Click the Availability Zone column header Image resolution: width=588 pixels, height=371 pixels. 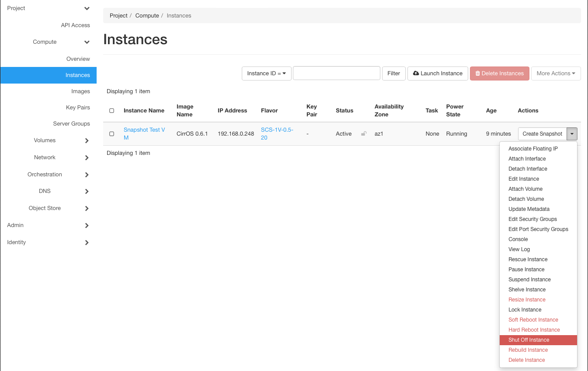pyautogui.click(x=389, y=111)
